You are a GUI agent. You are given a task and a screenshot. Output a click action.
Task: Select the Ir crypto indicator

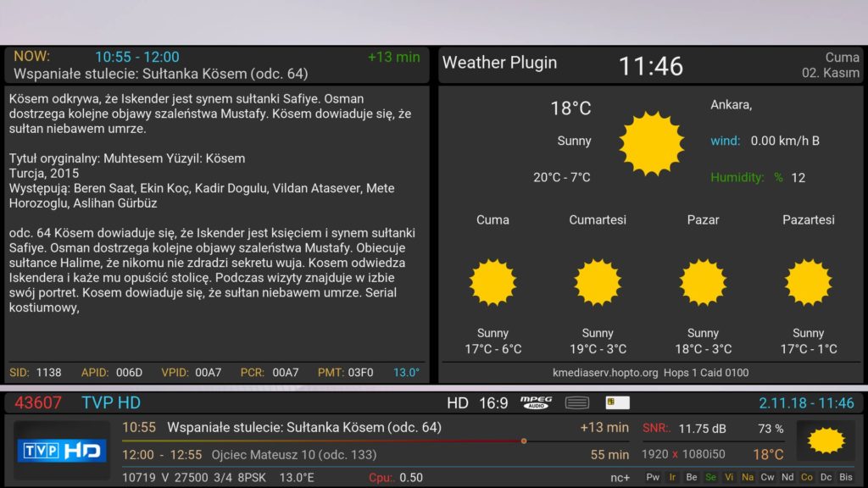coord(672,477)
